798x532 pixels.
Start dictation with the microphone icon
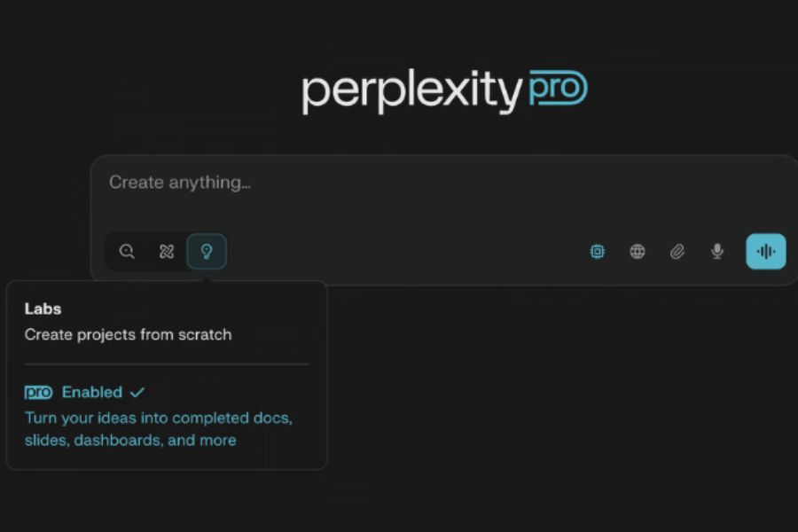(x=717, y=252)
